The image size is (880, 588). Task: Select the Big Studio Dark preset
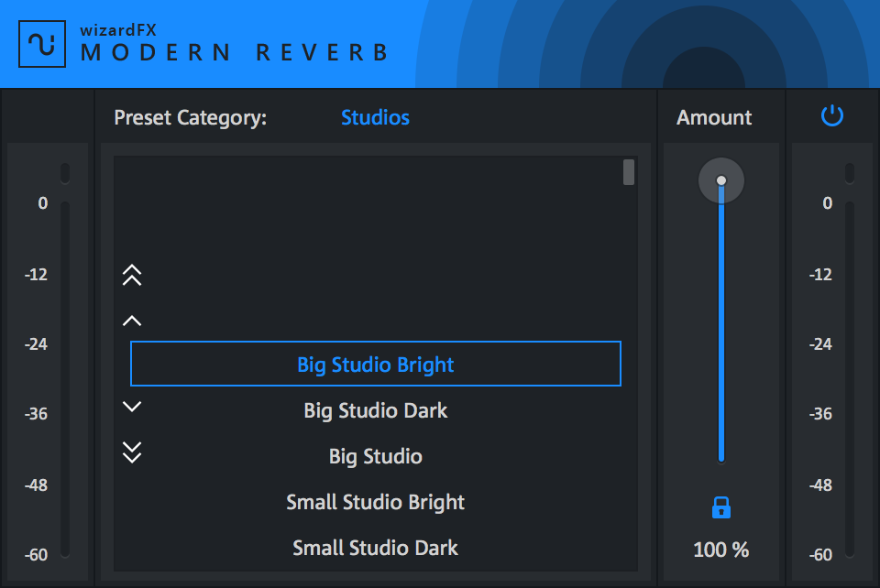click(376, 410)
